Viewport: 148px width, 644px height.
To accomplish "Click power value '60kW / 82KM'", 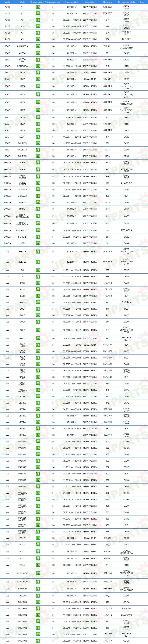I will [x=90, y=538].
